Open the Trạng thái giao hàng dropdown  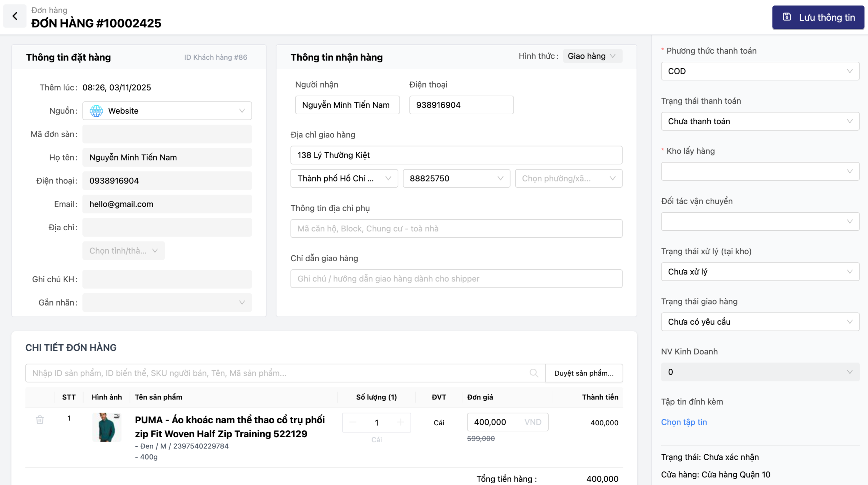click(760, 322)
